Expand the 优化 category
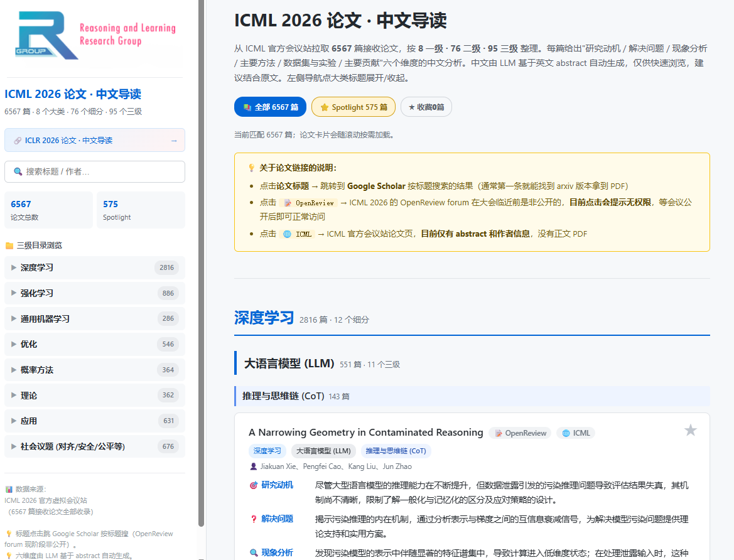 pyautogui.click(x=95, y=344)
